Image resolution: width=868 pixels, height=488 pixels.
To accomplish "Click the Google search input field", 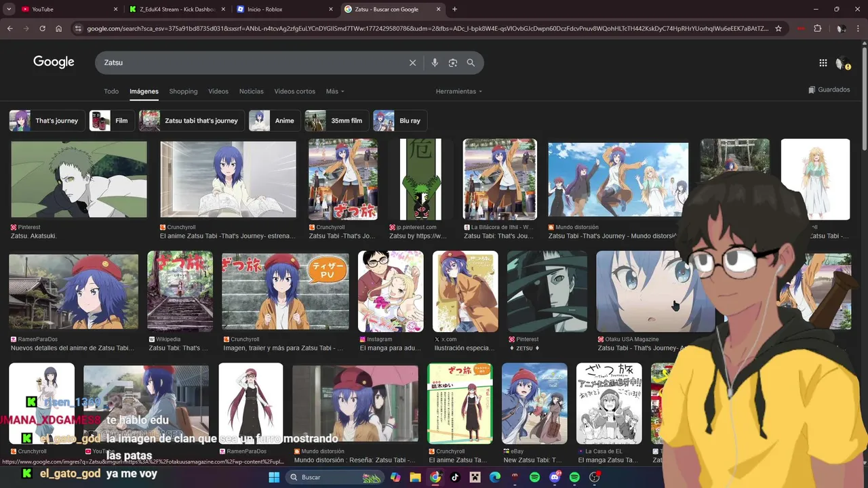I will tap(254, 62).
